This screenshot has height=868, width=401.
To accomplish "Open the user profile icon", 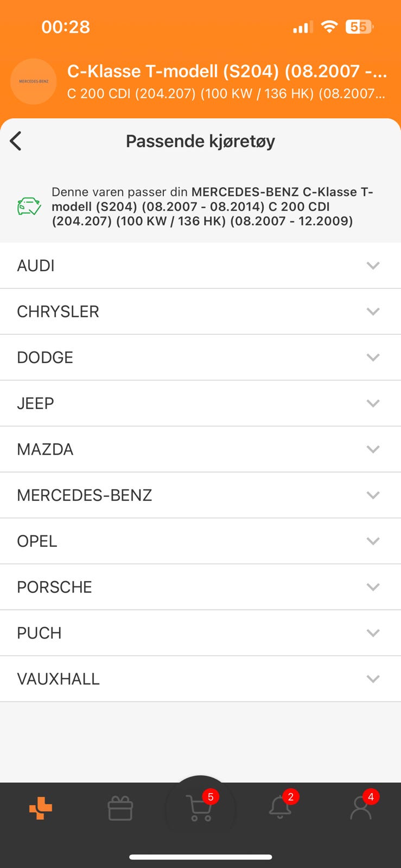I will pos(360,808).
